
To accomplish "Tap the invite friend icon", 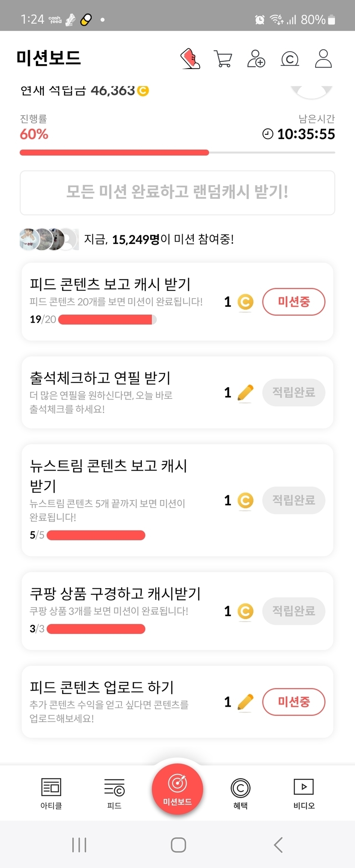I will coord(256,59).
